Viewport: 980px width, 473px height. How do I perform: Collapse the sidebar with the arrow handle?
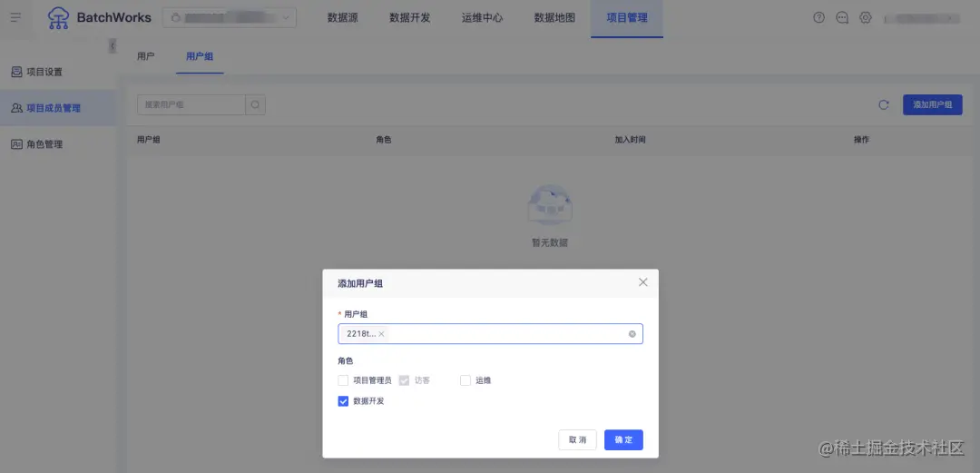113,45
